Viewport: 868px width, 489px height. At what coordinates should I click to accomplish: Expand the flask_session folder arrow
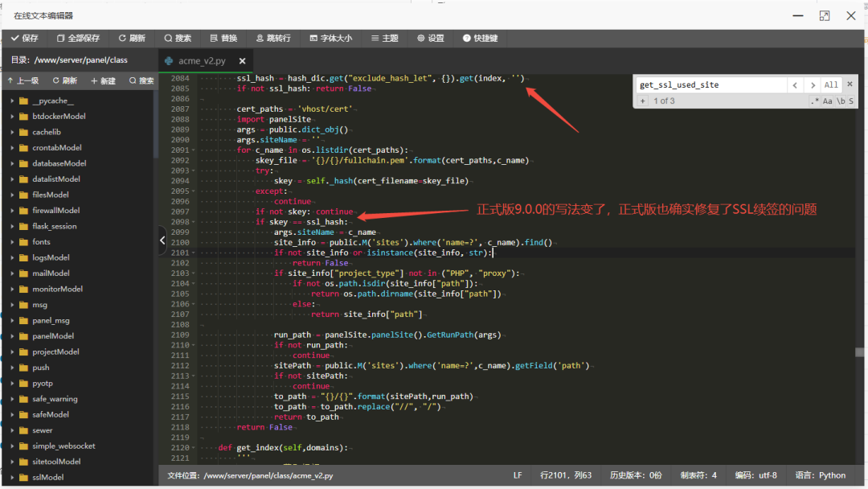(12, 227)
